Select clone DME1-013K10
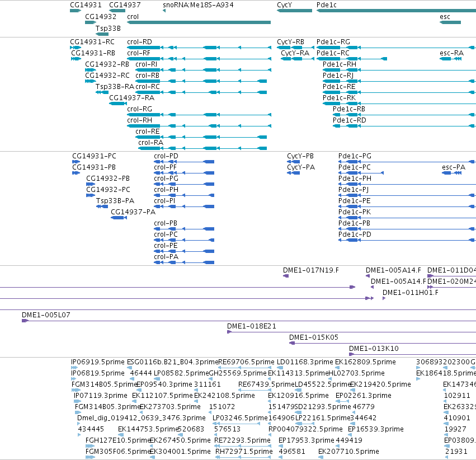Viewport: 476px width, 460px height. pos(413,354)
